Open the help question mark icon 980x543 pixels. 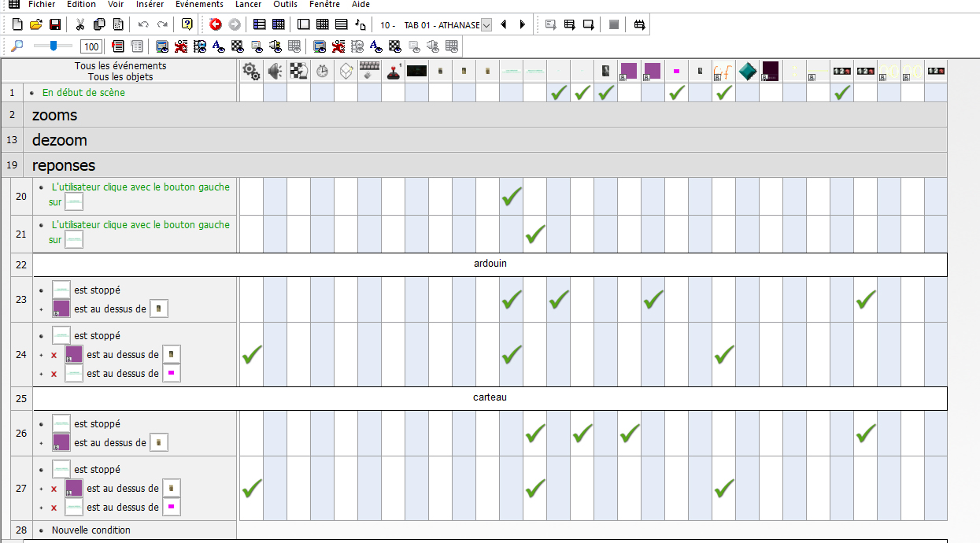point(187,24)
